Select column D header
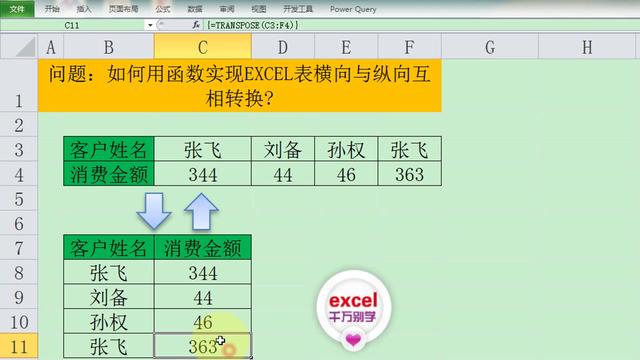This screenshot has width=640, height=360. coord(283,47)
